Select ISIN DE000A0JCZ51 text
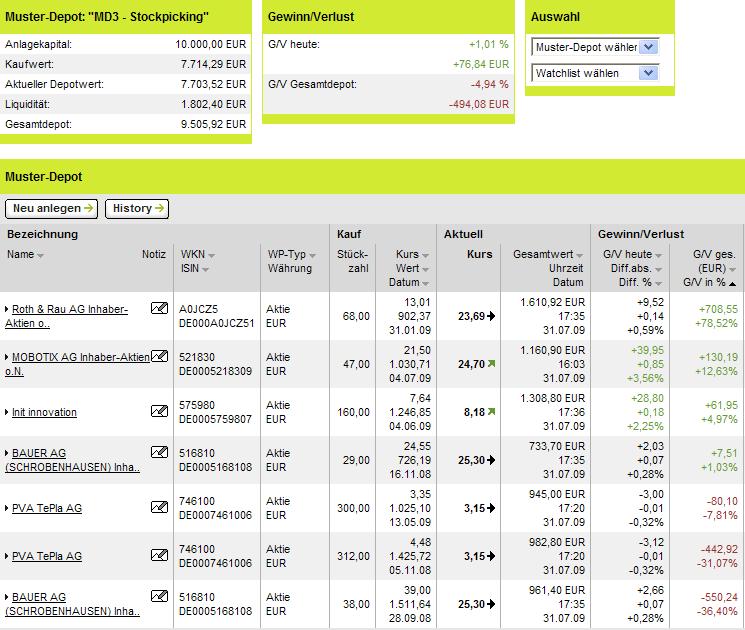745x630 pixels. [x=217, y=323]
